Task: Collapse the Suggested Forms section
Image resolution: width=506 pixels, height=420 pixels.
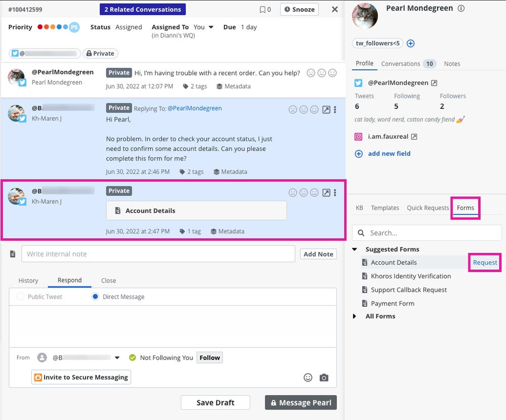Action: coord(355,249)
